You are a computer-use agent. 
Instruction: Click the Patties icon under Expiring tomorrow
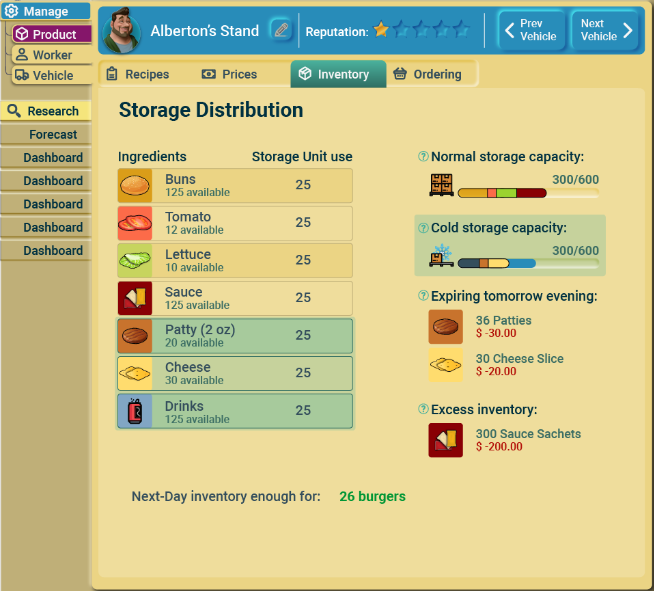point(445,327)
